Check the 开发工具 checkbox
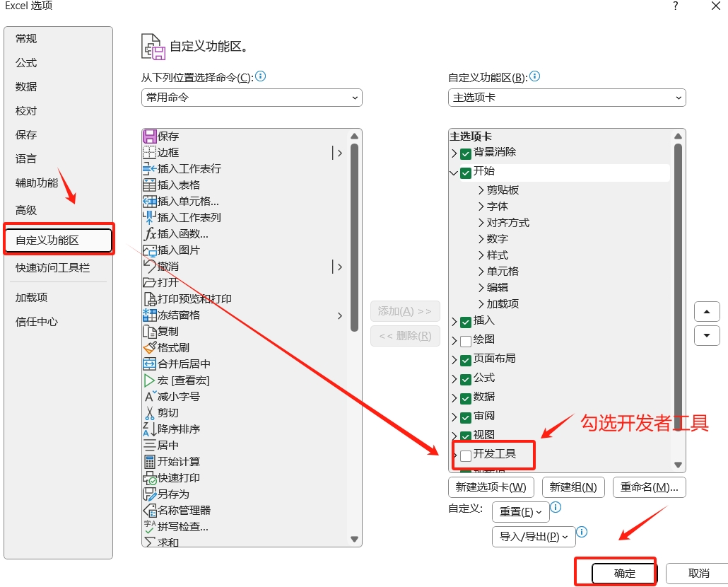 pos(466,455)
